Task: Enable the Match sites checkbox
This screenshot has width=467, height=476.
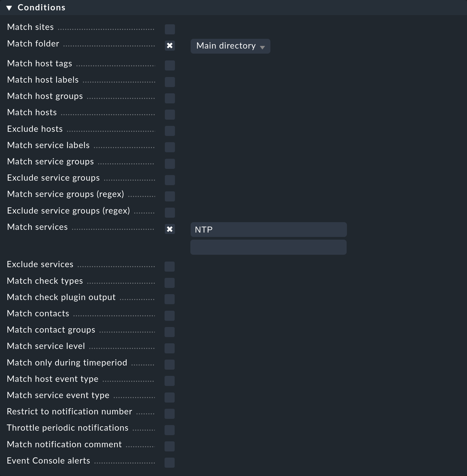Action: pyautogui.click(x=170, y=29)
